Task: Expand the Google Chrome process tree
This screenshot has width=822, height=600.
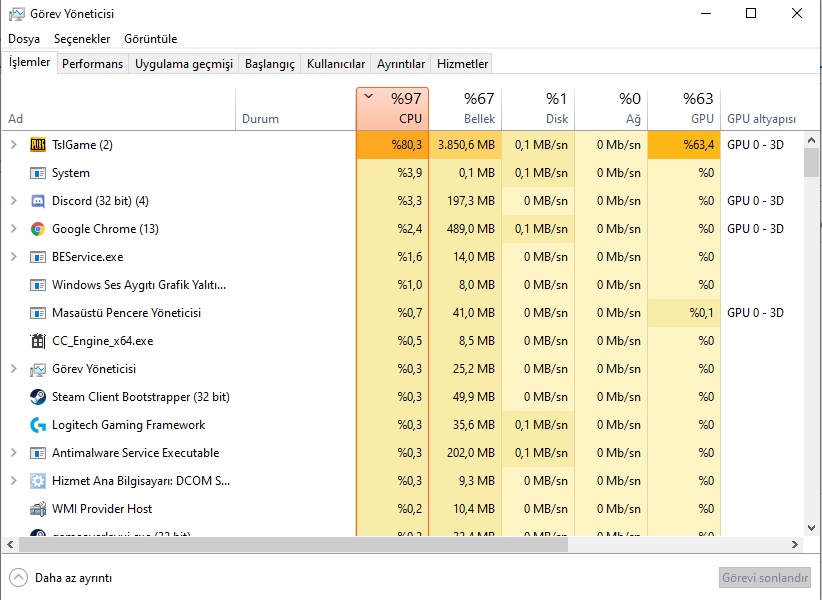Action: [13, 229]
